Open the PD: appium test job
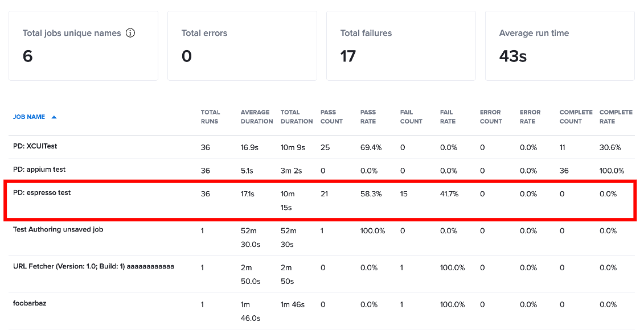This screenshot has width=644, height=330. click(39, 170)
